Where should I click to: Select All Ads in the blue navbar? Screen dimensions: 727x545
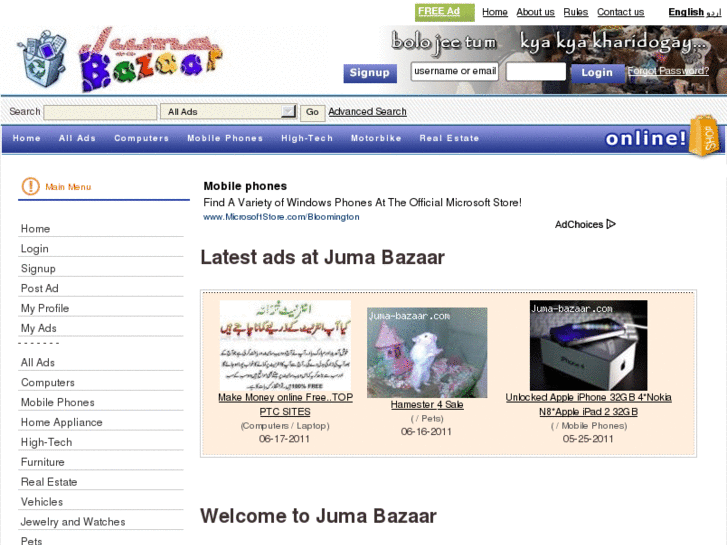click(77, 138)
